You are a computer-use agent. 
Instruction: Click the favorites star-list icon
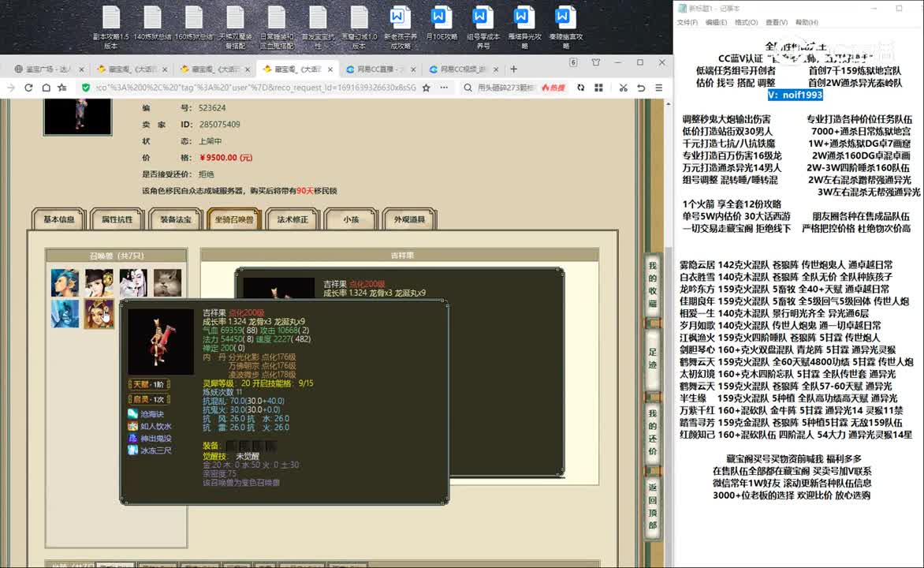click(62, 88)
